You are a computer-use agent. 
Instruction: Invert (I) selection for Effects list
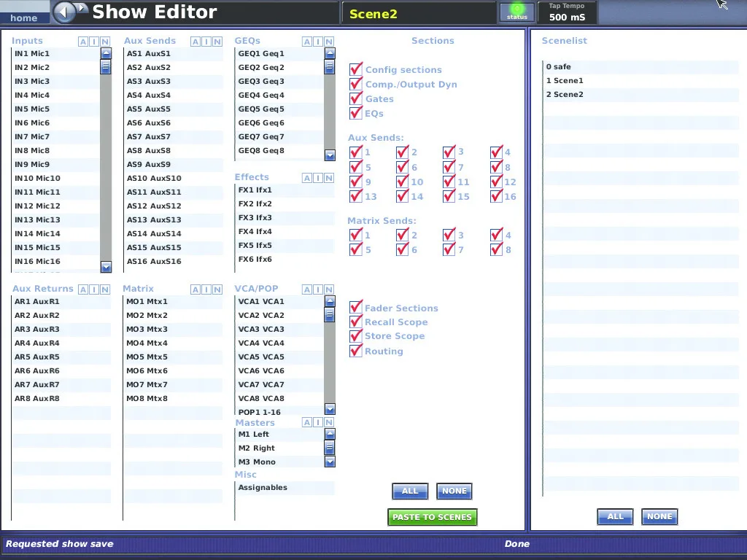tap(318, 178)
